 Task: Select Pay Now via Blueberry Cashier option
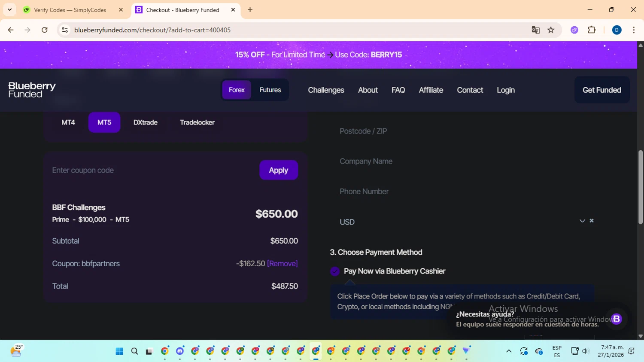[335, 271]
